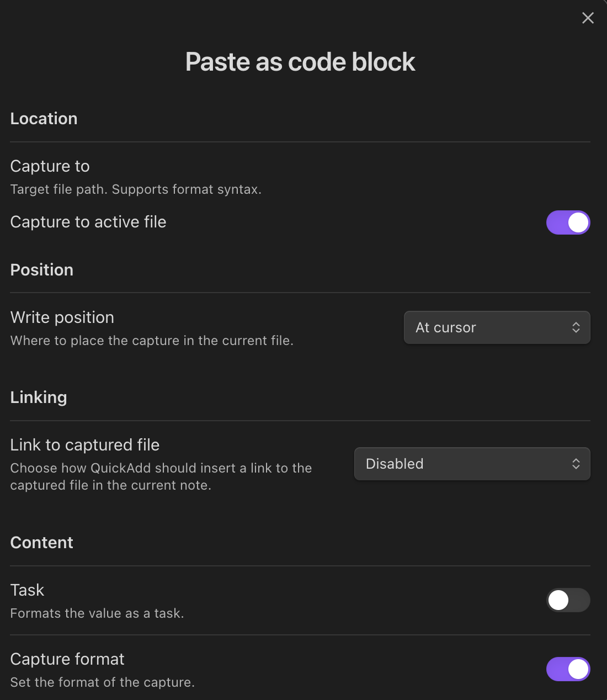Enable the Task toggle switch
The height and width of the screenshot is (700, 607).
pyautogui.click(x=568, y=600)
